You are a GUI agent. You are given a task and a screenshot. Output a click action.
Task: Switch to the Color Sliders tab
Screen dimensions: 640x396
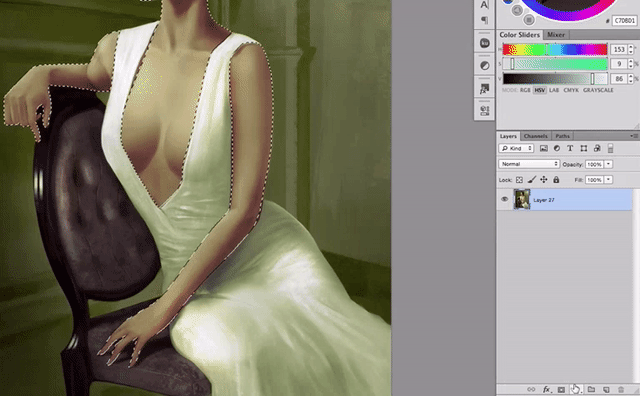(x=520, y=35)
